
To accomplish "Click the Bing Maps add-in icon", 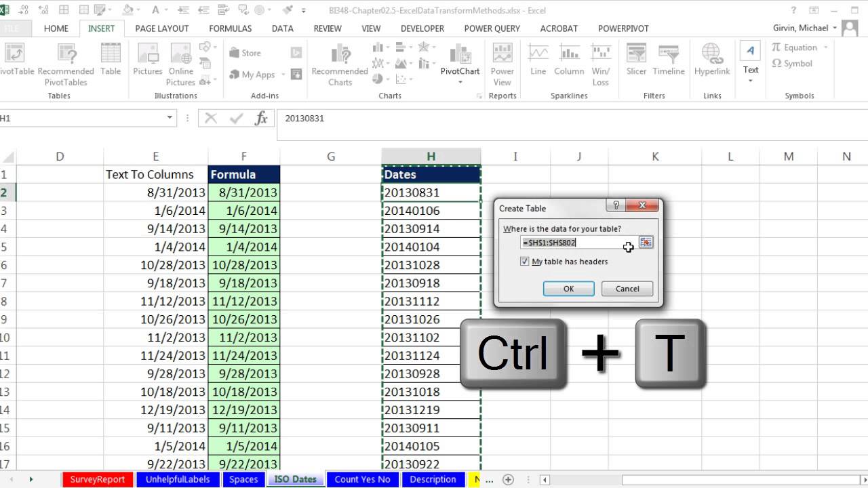I will 296,53.
